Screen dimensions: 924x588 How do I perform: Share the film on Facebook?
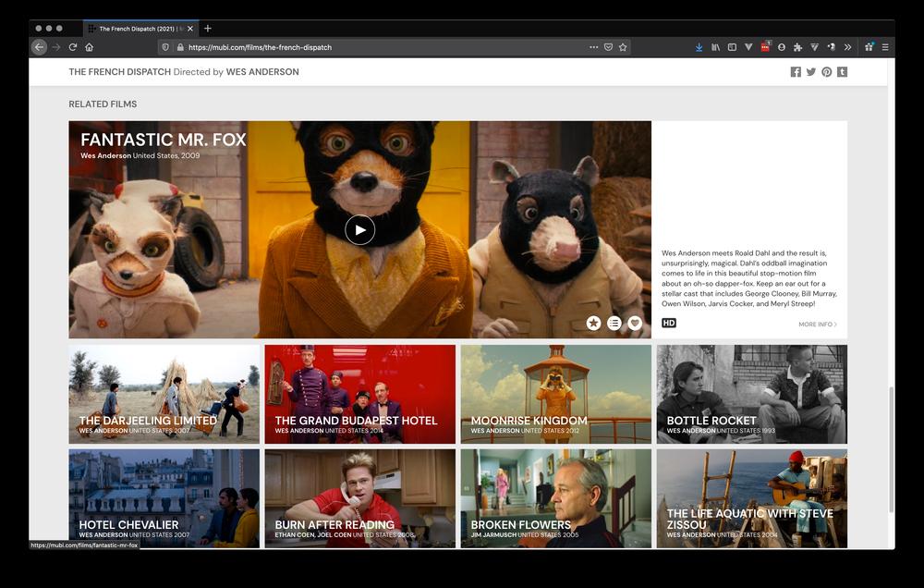[796, 72]
